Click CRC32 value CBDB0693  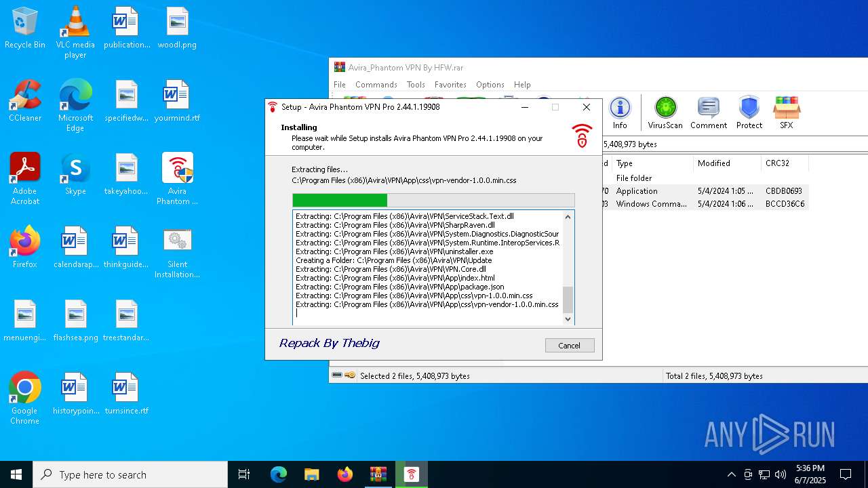[x=784, y=191]
